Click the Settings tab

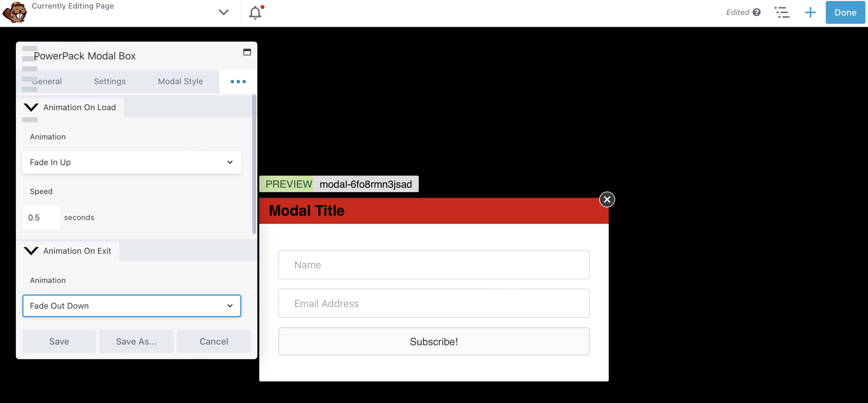109,81
